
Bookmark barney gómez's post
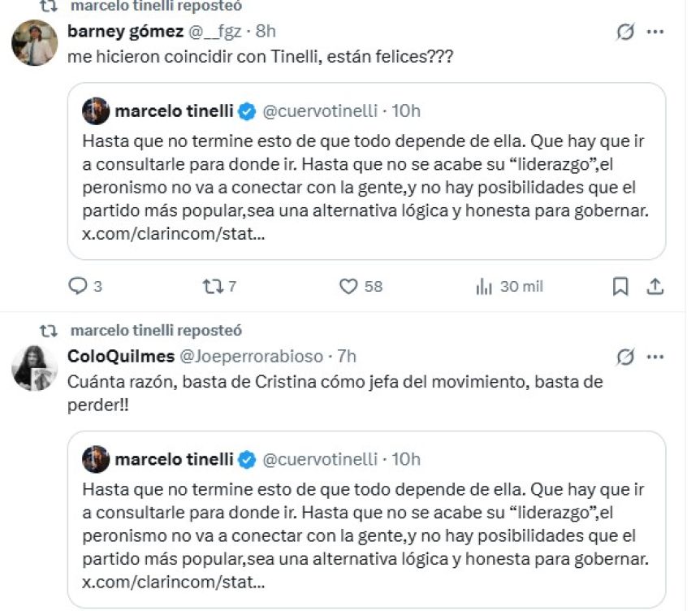pos(620,286)
